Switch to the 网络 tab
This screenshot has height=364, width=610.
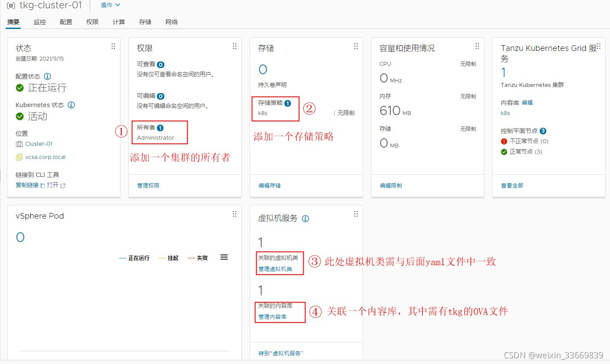(x=171, y=22)
